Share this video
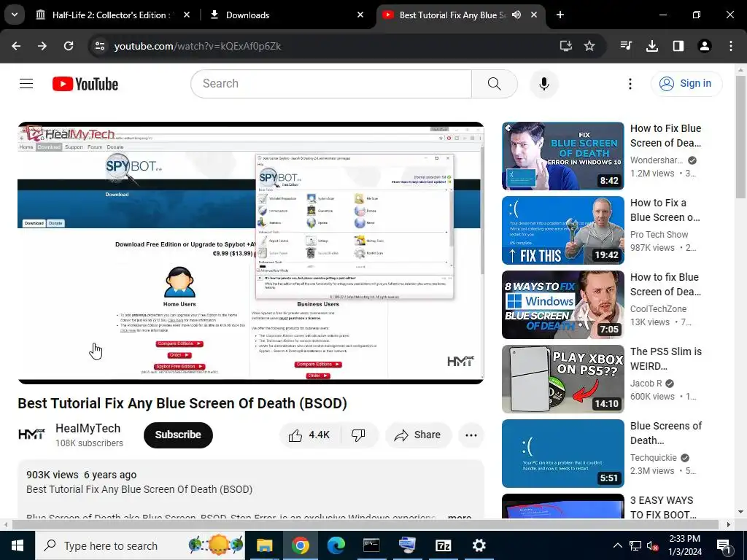 point(418,435)
